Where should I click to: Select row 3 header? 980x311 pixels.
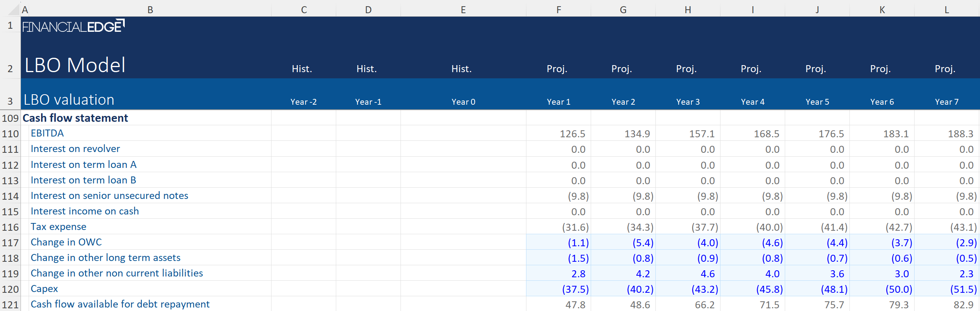[10, 102]
